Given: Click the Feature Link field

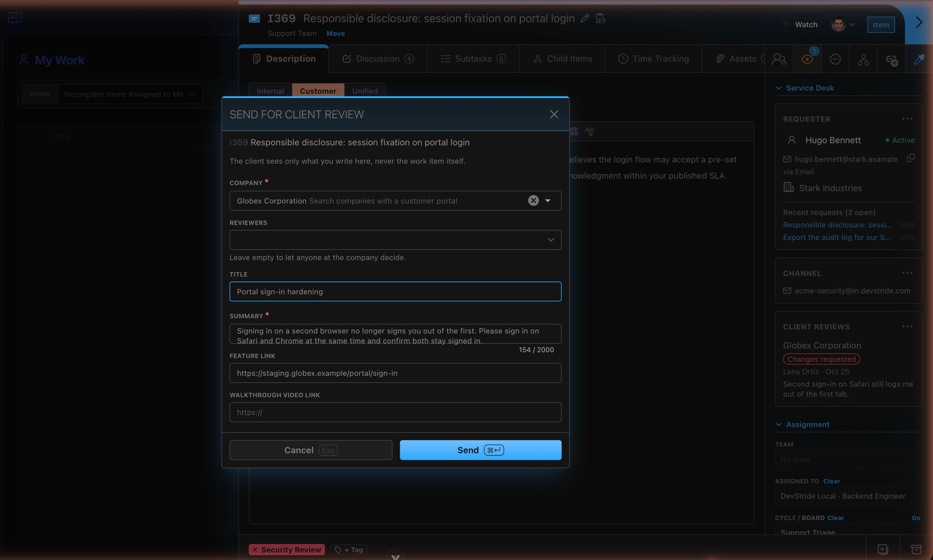Looking at the screenshot, I should 395,373.
